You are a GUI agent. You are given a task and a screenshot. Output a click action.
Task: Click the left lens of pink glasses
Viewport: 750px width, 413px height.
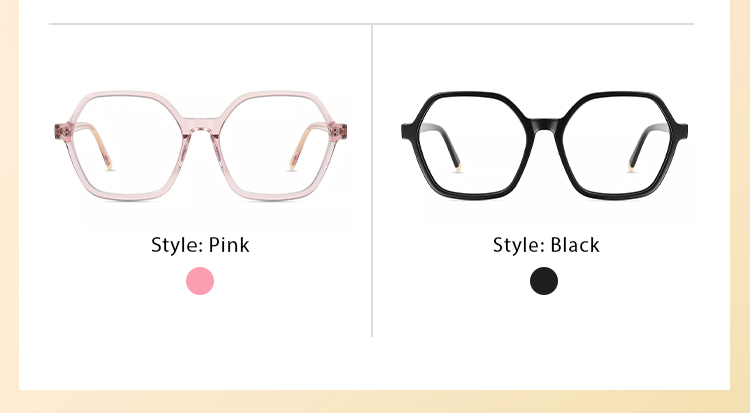[x=128, y=145]
